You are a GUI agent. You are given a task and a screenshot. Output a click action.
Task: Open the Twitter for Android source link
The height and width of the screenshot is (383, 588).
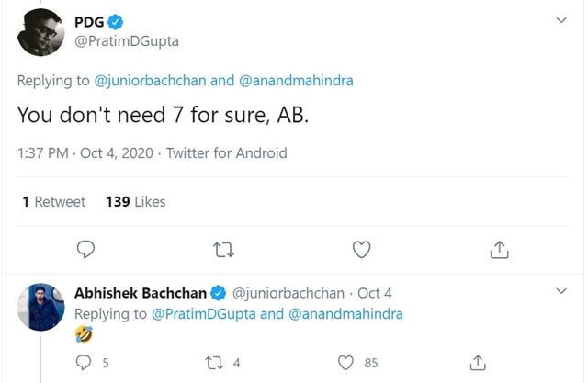point(227,152)
